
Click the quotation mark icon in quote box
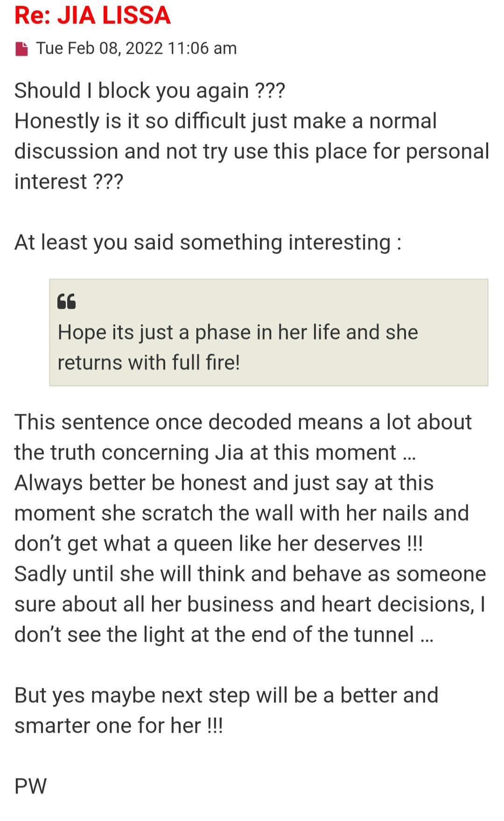click(x=66, y=302)
